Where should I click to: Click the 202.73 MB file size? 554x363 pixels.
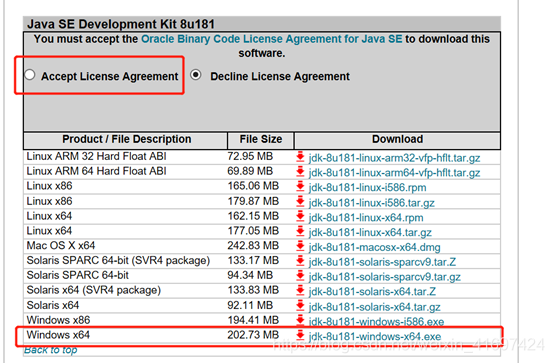tap(253, 335)
